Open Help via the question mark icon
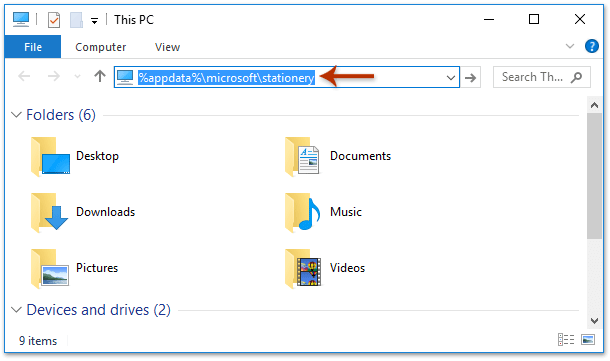The height and width of the screenshot is (361, 610). coord(592,46)
